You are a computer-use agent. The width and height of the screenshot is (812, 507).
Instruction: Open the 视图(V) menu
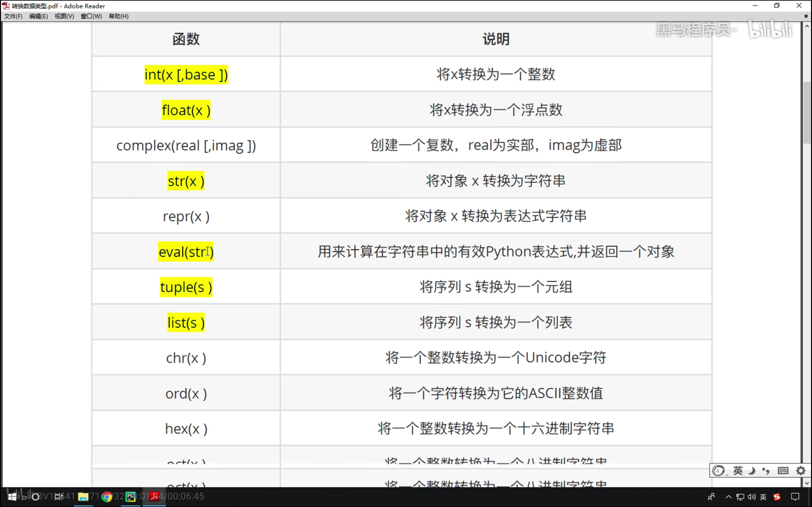[x=64, y=16]
